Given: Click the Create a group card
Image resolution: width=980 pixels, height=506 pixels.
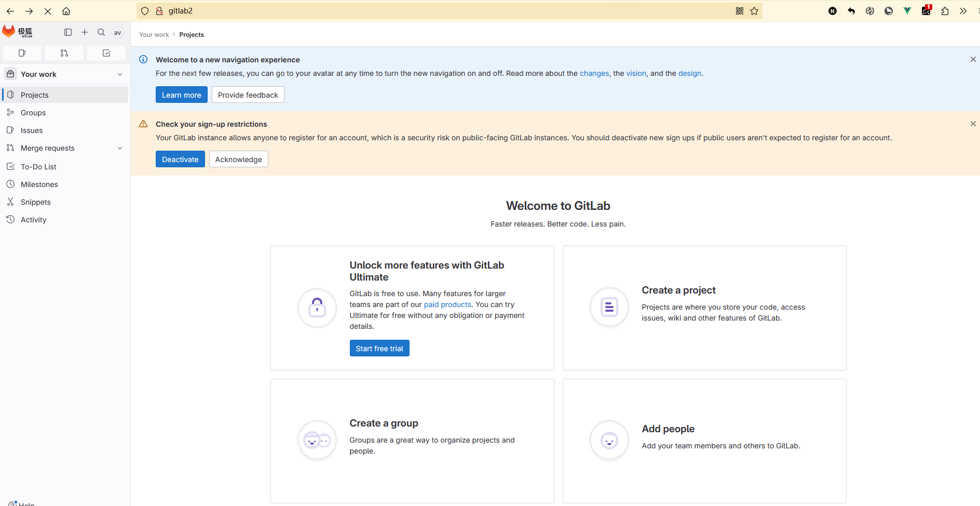Looking at the screenshot, I should pos(412,441).
